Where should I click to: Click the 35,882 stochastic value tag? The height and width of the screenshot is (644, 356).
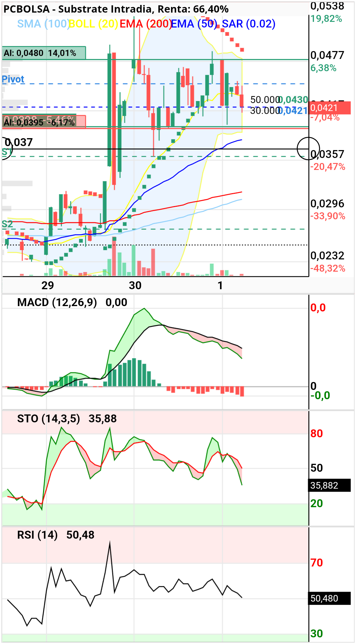pos(330,485)
